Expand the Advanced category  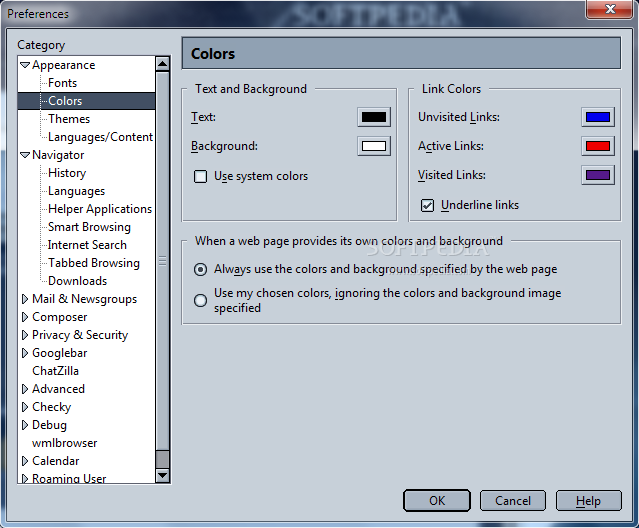pyautogui.click(x=25, y=389)
